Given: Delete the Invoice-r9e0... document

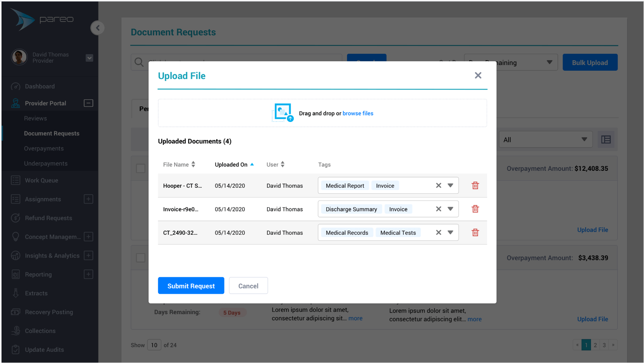Looking at the screenshot, I should [475, 209].
